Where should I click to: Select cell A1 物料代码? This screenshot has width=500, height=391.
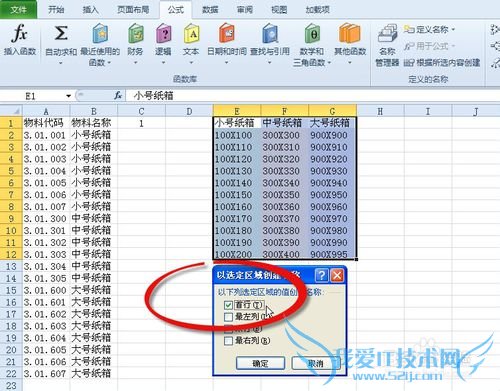tap(46, 123)
